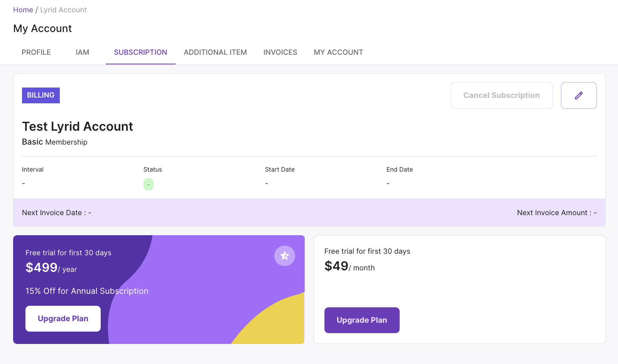The height and width of the screenshot is (364, 618).
Task: Upgrade to the $49 monthly plan
Action: pos(361,320)
